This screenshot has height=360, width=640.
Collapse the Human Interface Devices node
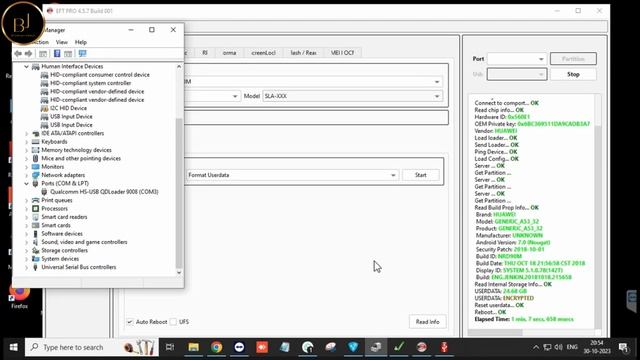(27, 67)
